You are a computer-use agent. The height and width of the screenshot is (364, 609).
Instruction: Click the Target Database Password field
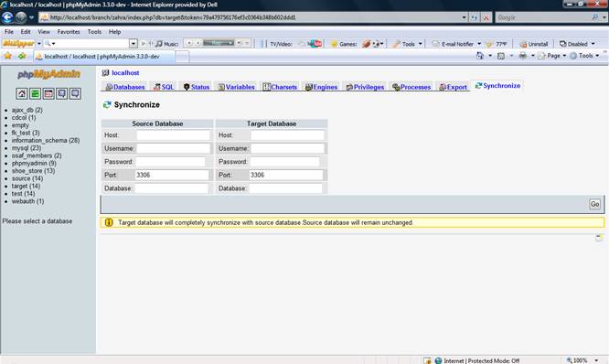click(x=284, y=162)
